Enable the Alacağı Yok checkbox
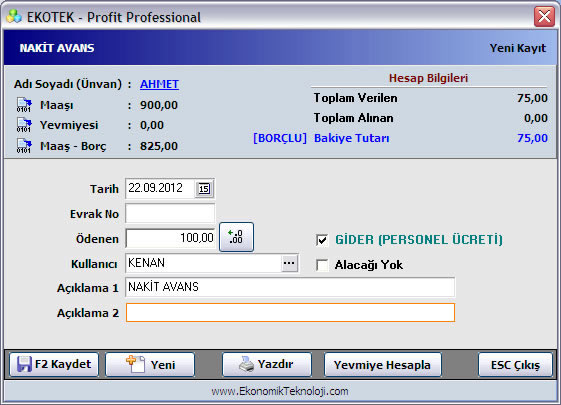561x405 pixels. coord(322,265)
